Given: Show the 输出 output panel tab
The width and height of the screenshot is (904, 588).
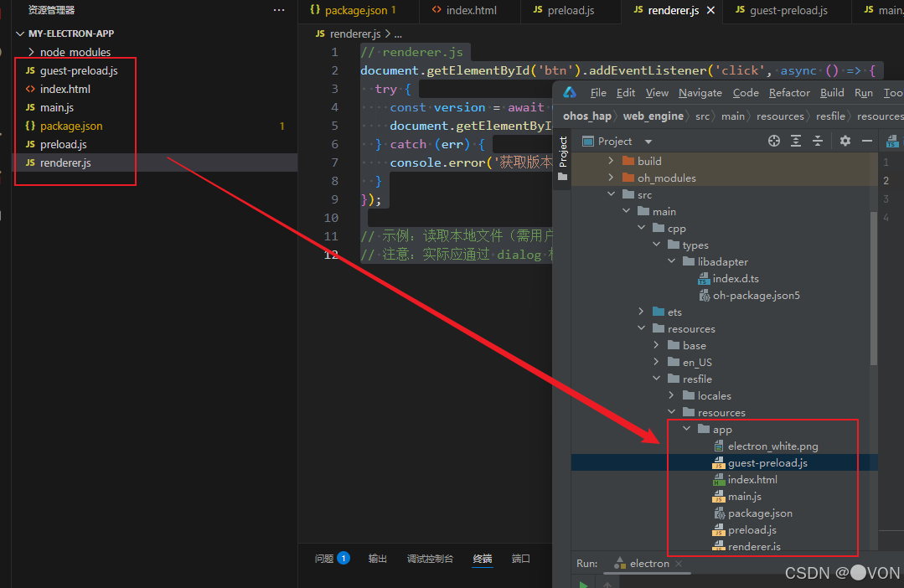Looking at the screenshot, I should [x=378, y=559].
